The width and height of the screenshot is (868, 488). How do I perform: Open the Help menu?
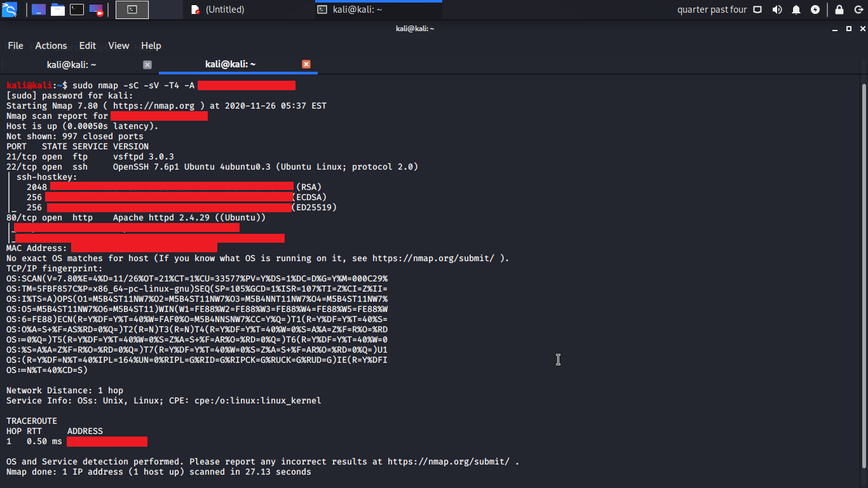click(151, 46)
